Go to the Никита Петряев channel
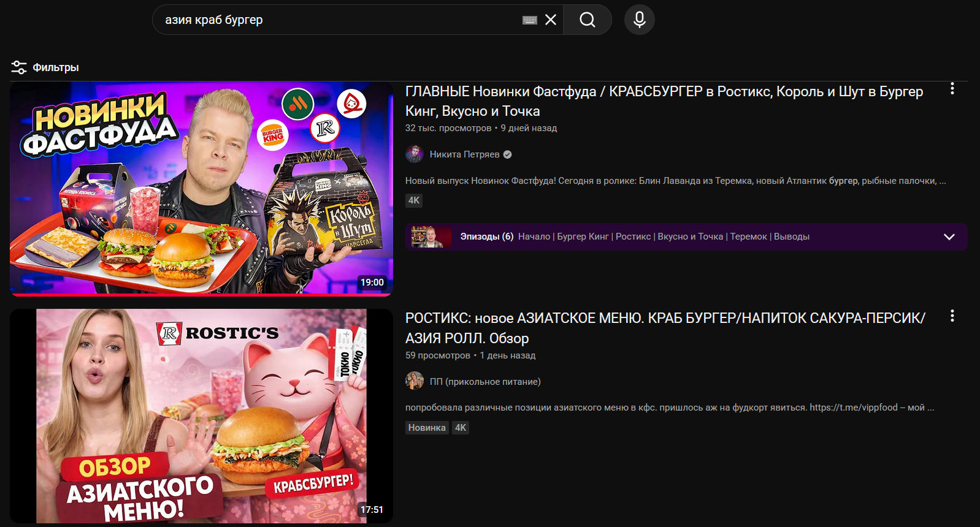Viewport: 980px width, 527px height. (x=464, y=154)
